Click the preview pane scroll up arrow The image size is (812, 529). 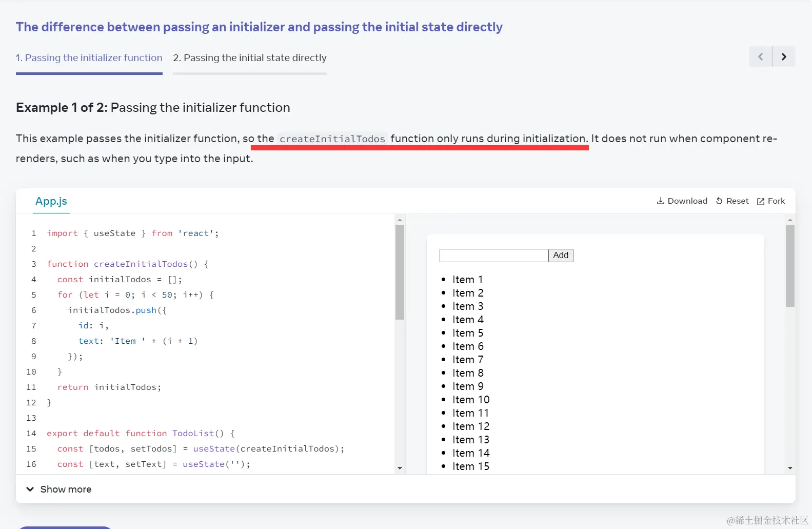(x=790, y=220)
